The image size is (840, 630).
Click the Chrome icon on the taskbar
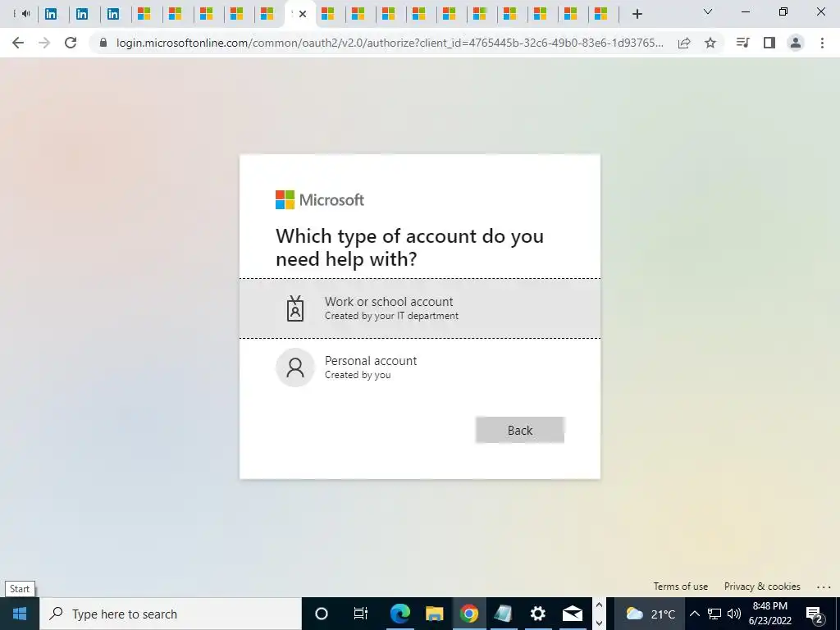click(x=468, y=614)
